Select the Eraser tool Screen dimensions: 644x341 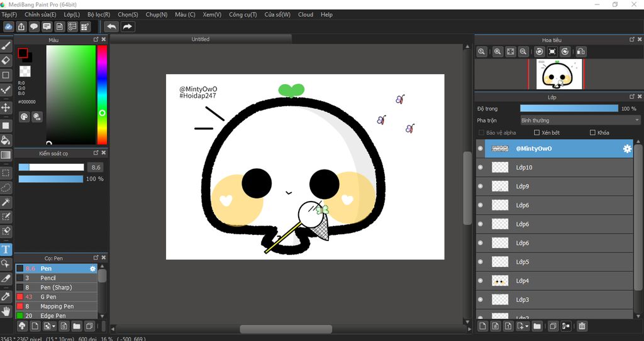point(6,60)
